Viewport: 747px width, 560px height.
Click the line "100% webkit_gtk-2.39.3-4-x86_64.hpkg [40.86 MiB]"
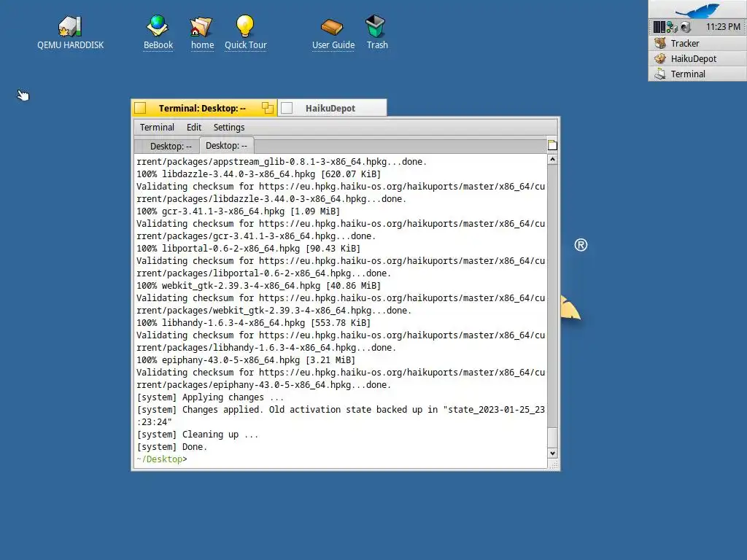[259, 286]
